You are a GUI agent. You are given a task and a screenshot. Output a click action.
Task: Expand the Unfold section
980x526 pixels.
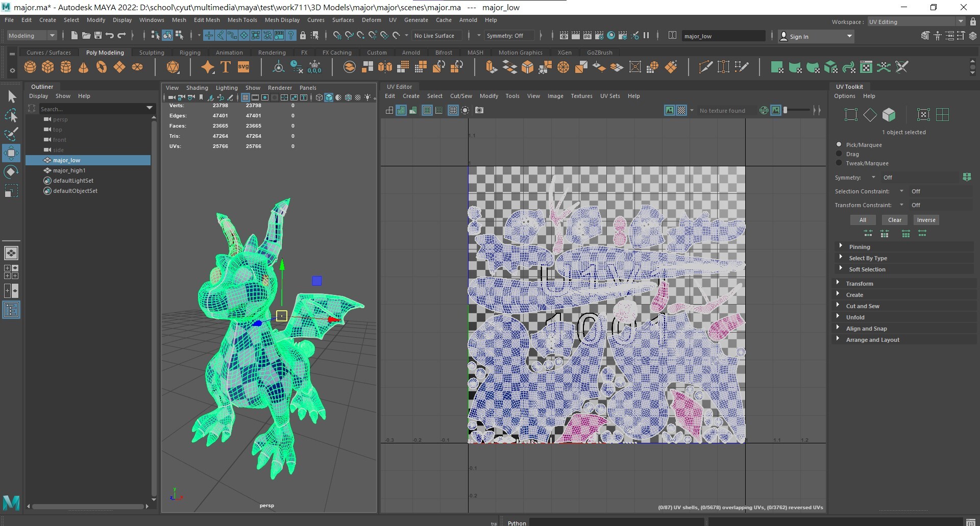click(855, 317)
